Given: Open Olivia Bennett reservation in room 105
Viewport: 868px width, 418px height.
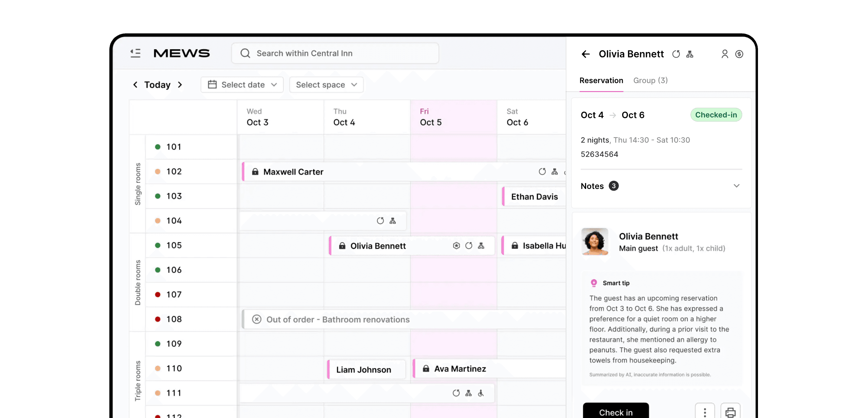Looking at the screenshot, I should coord(412,246).
